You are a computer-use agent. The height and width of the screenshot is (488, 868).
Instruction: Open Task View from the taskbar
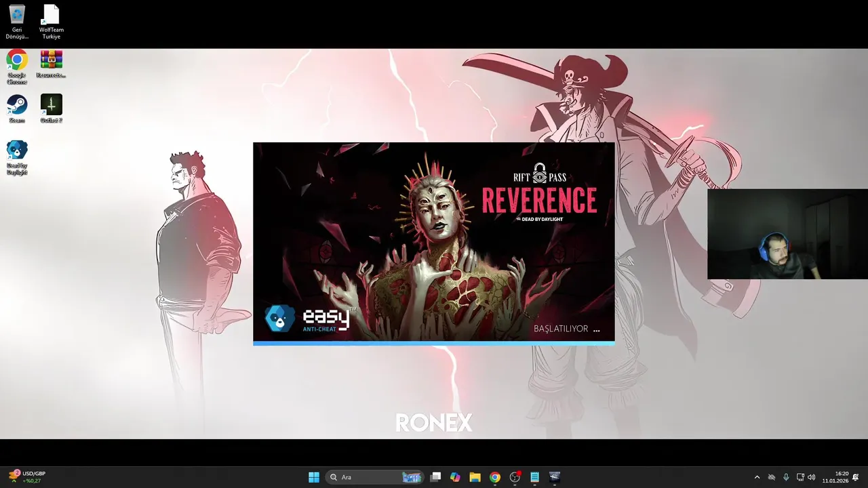436,477
